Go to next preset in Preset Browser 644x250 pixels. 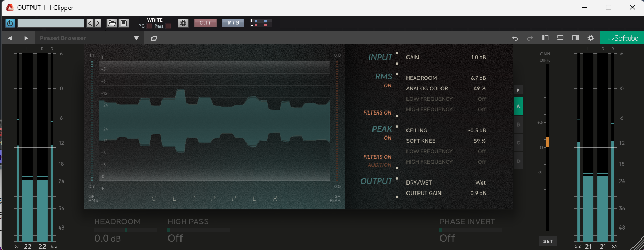point(26,38)
